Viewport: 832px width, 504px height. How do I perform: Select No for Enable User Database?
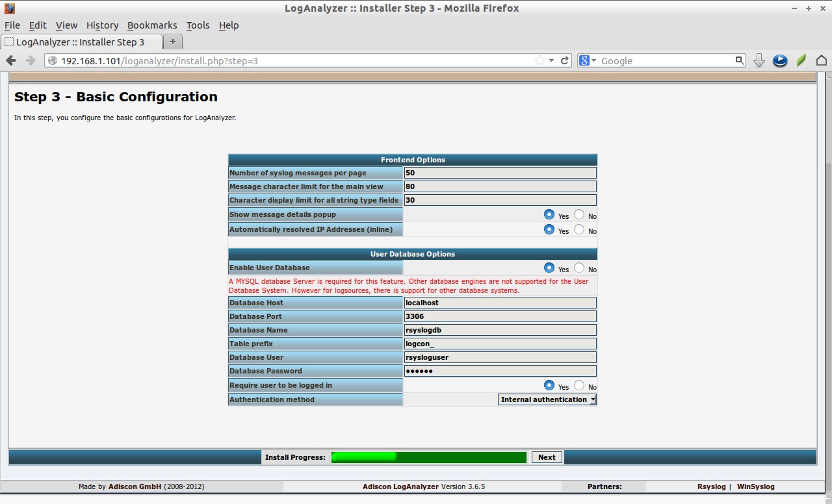click(579, 268)
